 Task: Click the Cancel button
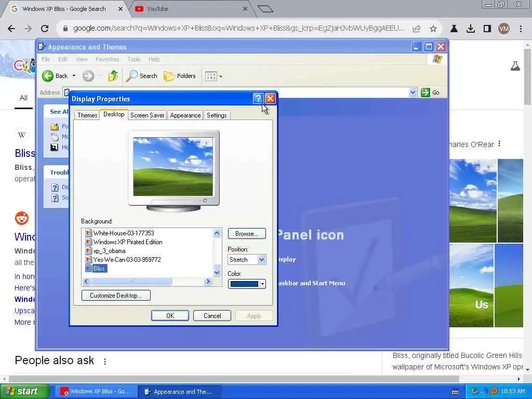212,316
